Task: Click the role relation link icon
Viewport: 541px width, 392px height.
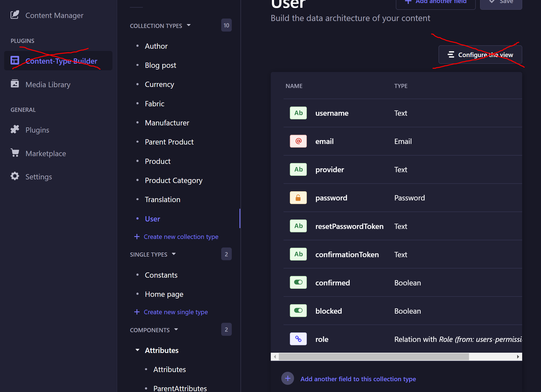Action: (298, 339)
